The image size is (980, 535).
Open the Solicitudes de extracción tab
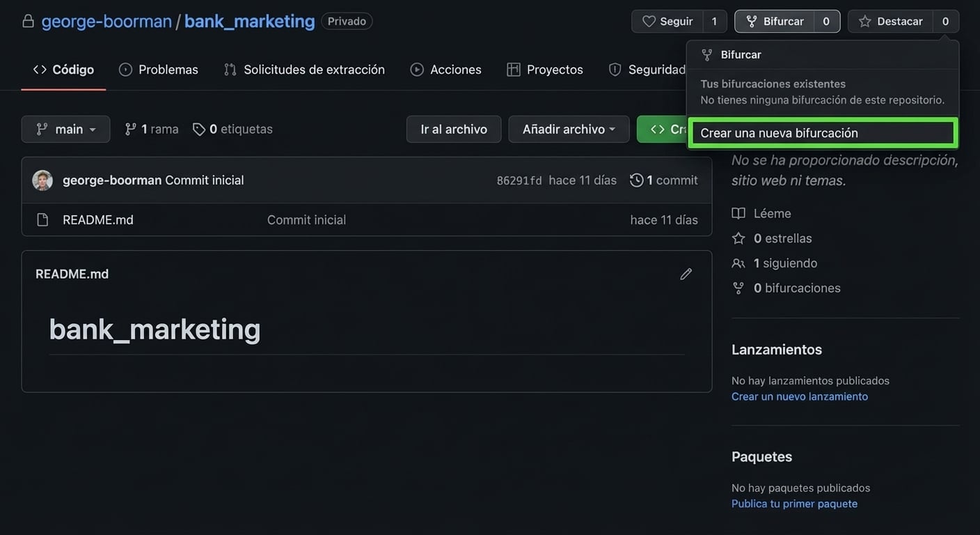pyautogui.click(x=304, y=70)
